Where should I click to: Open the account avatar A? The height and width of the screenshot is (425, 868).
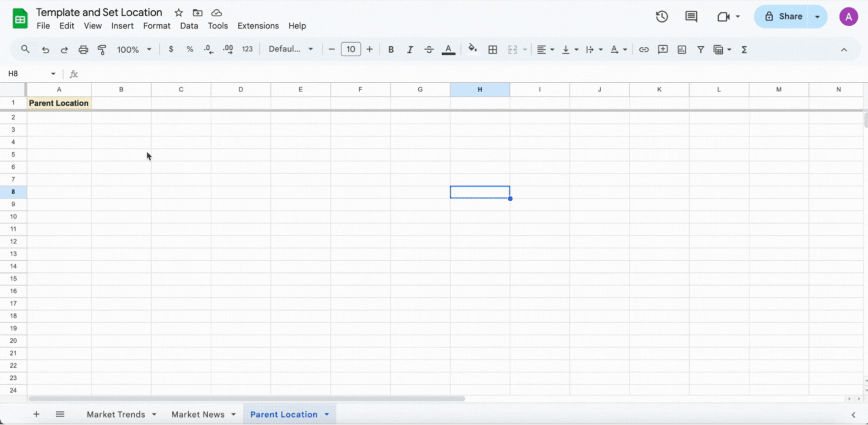(x=848, y=17)
